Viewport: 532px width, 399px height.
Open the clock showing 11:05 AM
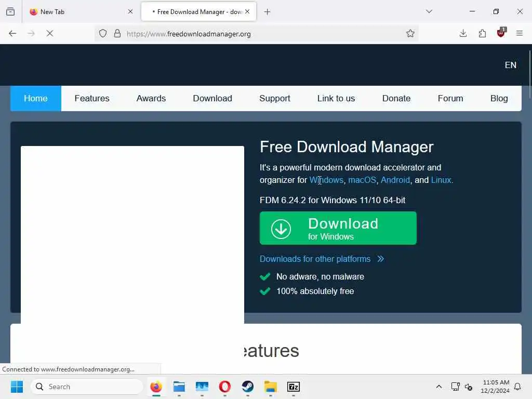495,387
